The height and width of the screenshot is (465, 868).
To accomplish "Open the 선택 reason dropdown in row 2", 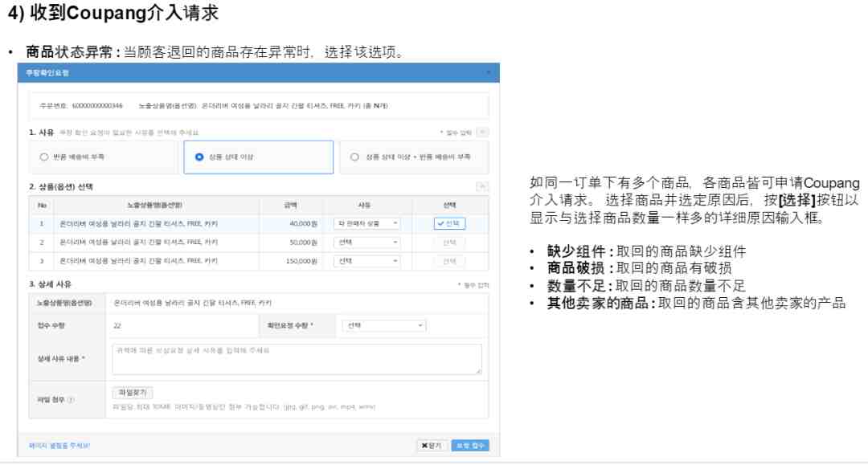I will point(366,243).
